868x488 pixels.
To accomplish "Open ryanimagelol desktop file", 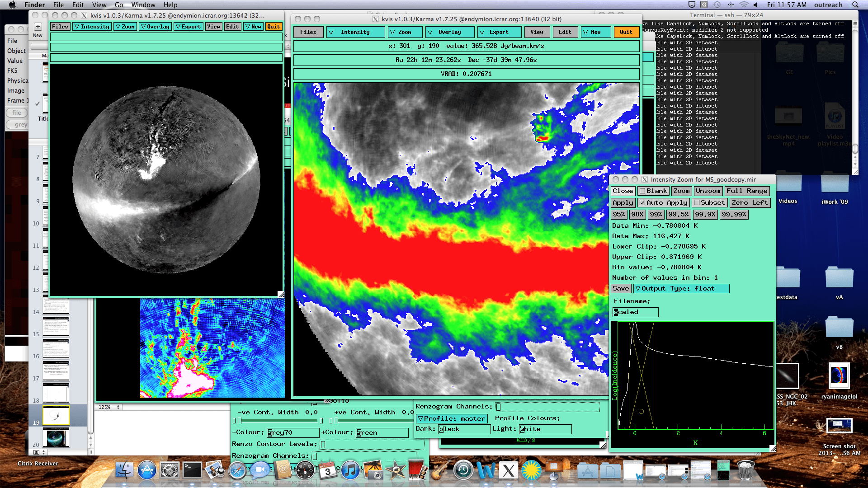I will pos(839,381).
